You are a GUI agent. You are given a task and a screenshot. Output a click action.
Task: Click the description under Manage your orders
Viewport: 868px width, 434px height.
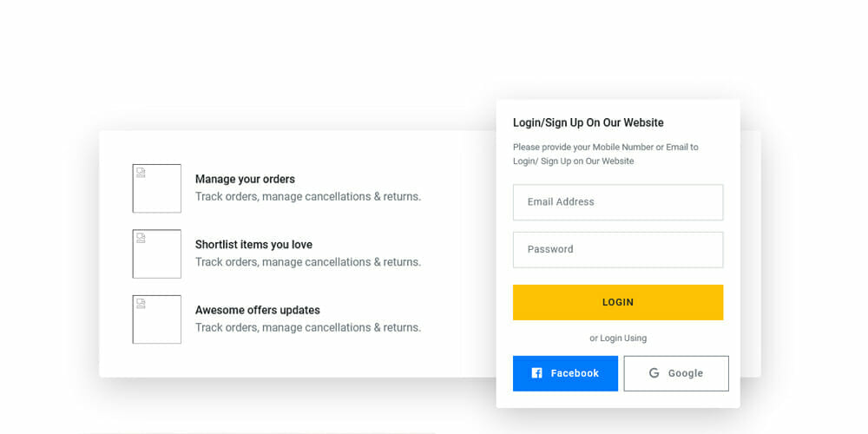tap(308, 197)
